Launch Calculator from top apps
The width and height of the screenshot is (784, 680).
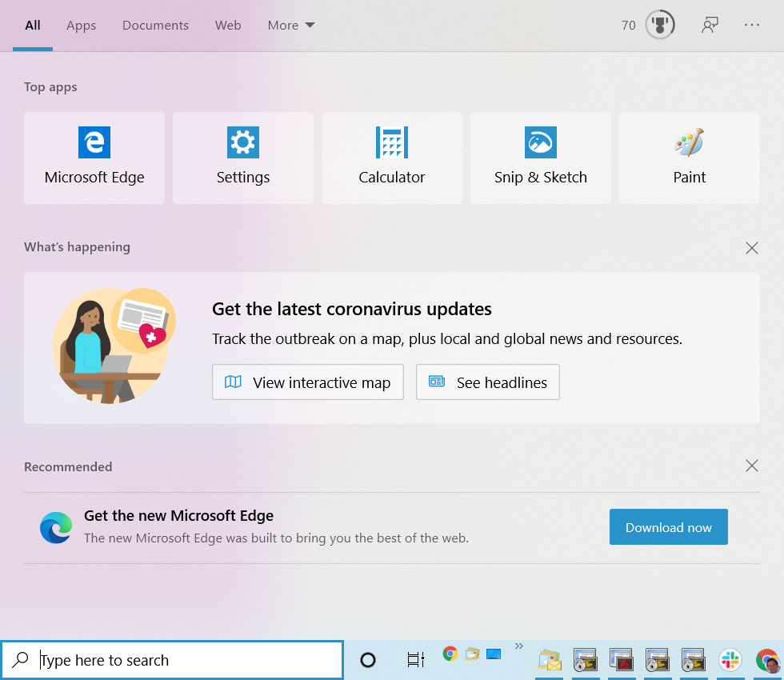391,158
